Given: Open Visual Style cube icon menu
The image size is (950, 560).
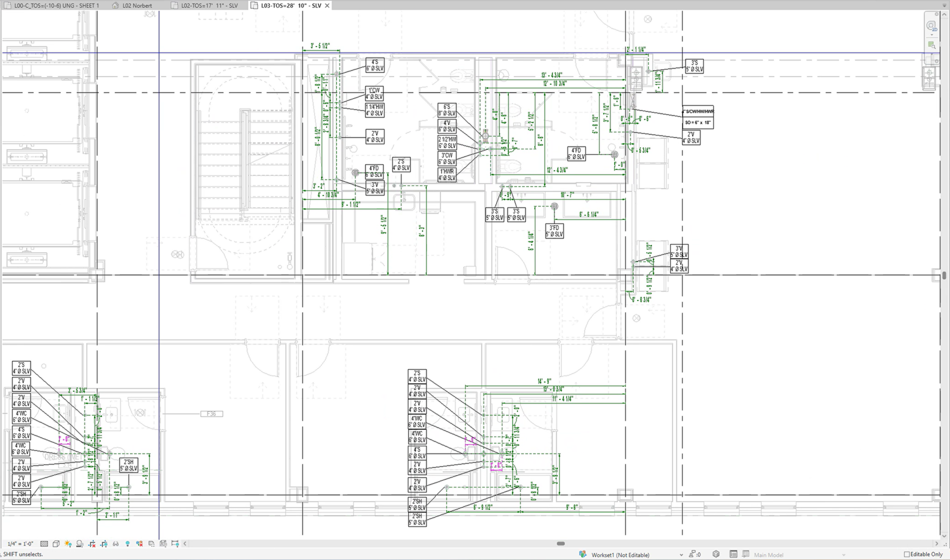Looking at the screenshot, I should tap(56, 544).
